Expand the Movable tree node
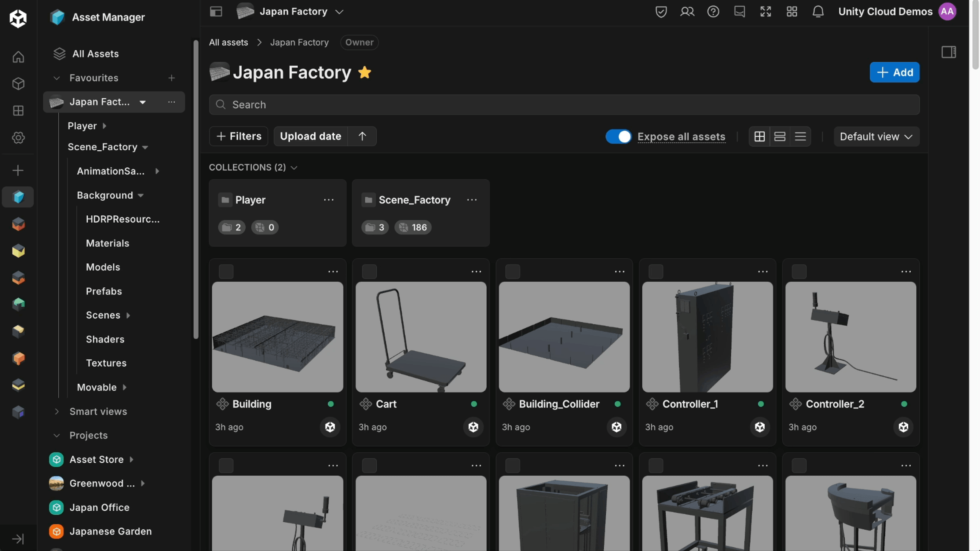980x551 pixels. [x=124, y=388]
